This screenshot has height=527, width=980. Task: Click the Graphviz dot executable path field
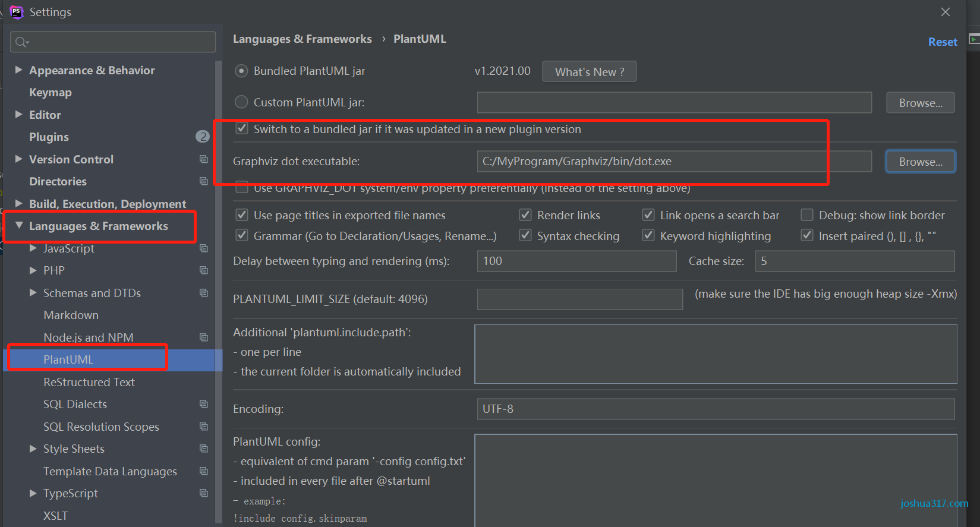(674, 161)
